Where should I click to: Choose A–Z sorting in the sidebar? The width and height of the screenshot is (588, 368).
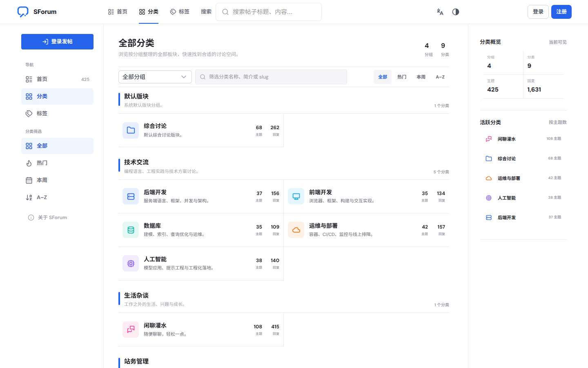pos(57,197)
